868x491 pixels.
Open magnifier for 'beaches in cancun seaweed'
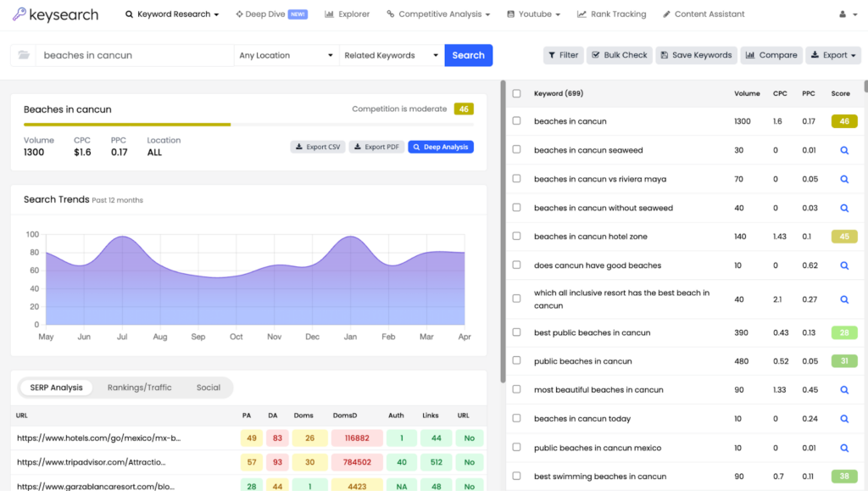click(844, 150)
